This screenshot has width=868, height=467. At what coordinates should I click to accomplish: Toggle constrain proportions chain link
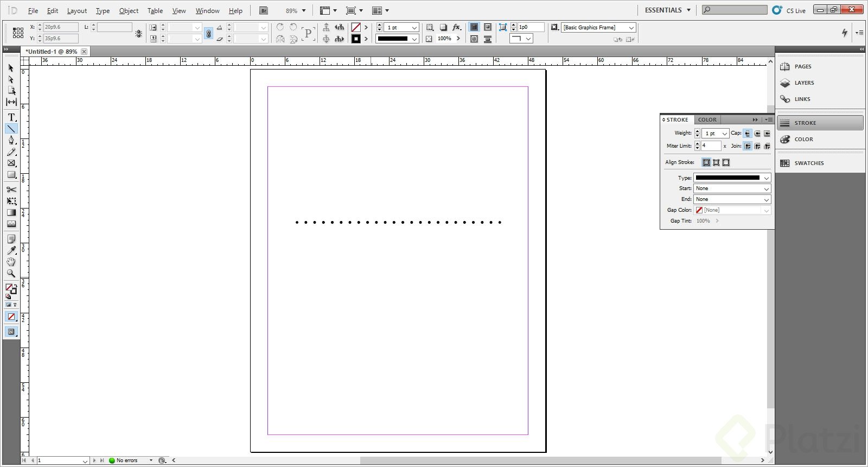click(x=208, y=34)
